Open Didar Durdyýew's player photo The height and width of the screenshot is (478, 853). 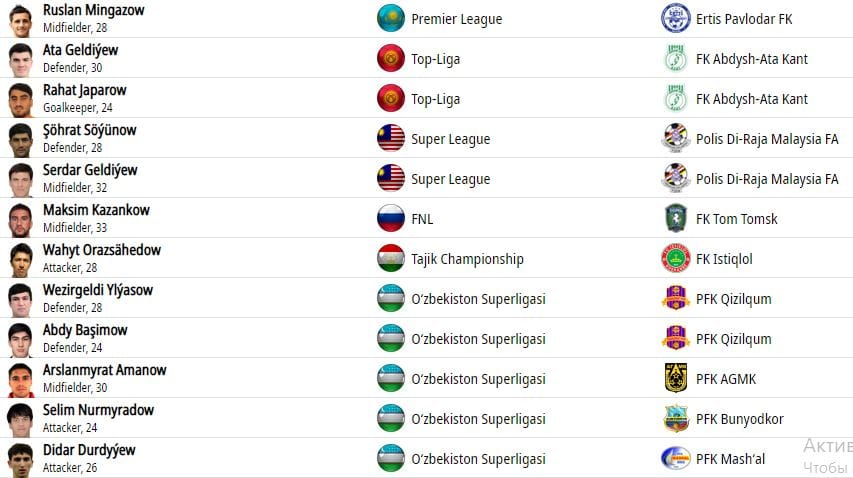point(20,459)
